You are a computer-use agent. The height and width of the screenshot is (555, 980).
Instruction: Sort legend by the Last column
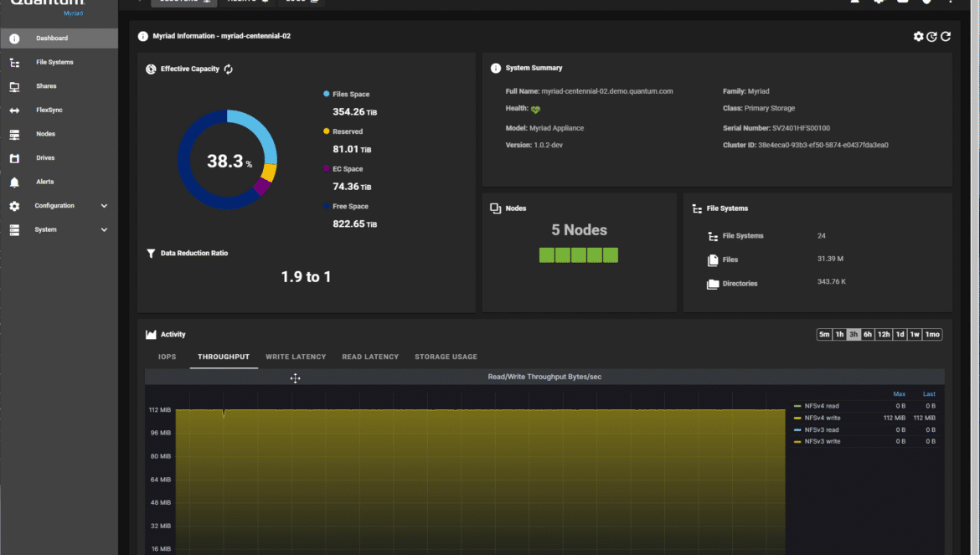[x=930, y=394]
